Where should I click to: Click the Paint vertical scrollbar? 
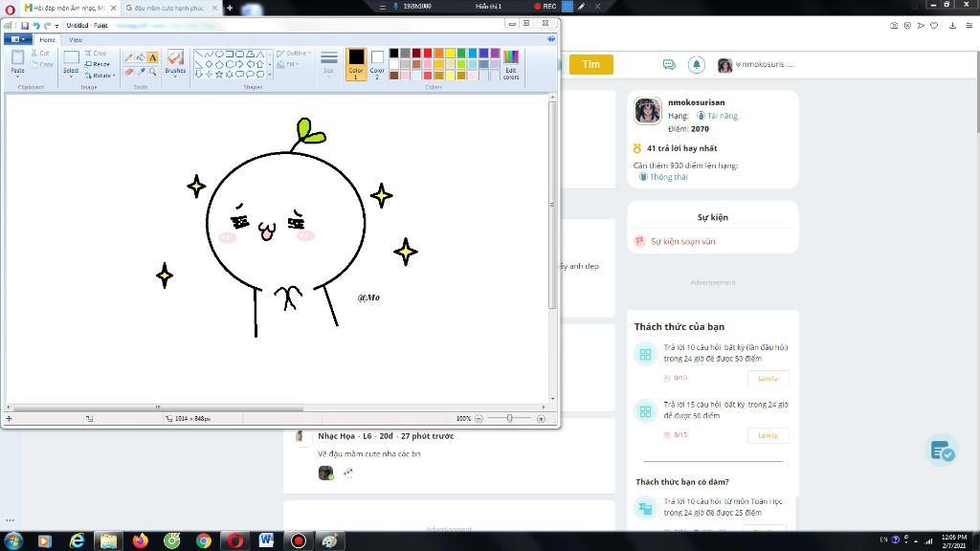click(x=552, y=205)
